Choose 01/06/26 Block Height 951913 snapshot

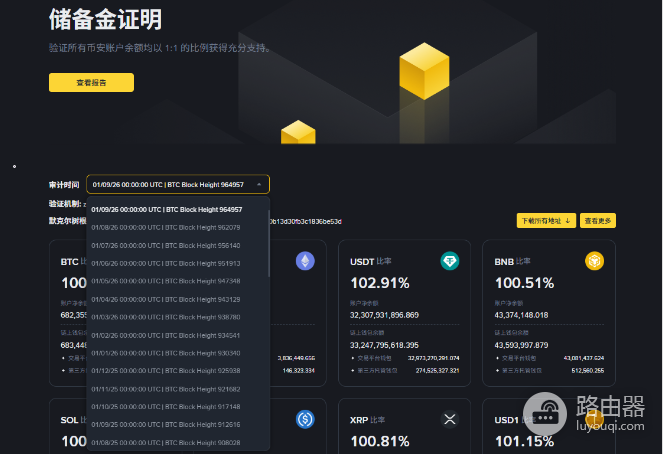(x=166, y=263)
